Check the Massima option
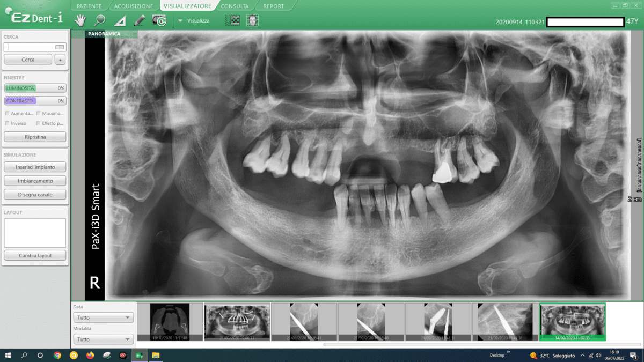 click(38, 113)
